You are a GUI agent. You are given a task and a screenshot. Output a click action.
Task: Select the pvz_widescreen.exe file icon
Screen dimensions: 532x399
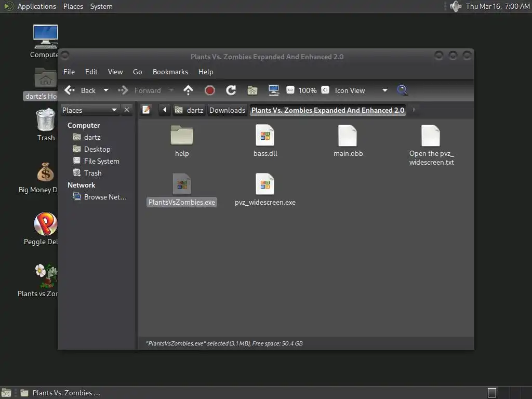265,184
